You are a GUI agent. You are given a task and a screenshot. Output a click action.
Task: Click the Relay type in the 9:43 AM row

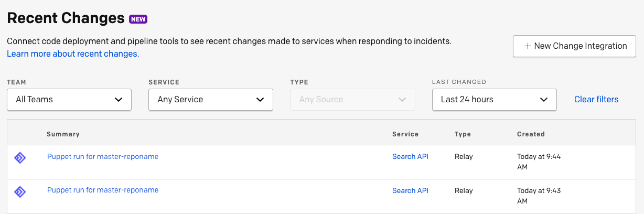(464, 190)
